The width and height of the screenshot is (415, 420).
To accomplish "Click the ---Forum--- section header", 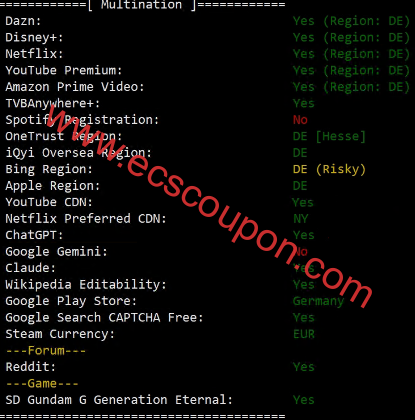I will coord(46,350).
